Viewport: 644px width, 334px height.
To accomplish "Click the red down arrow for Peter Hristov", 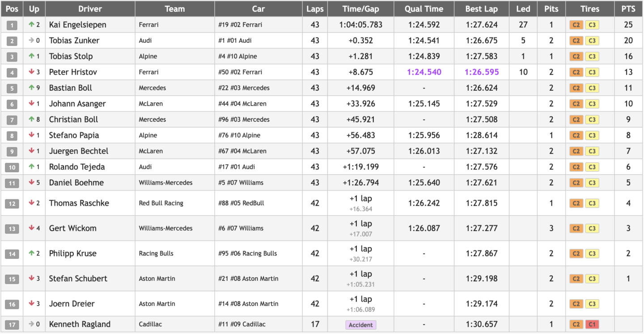I will click(x=31, y=72).
